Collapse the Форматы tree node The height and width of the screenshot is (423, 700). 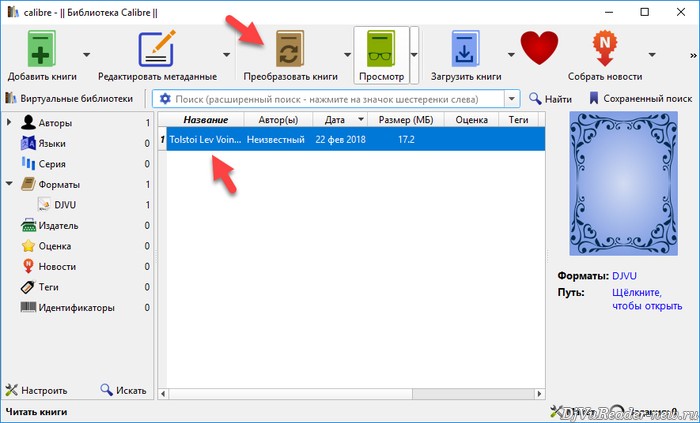pos(9,184)
